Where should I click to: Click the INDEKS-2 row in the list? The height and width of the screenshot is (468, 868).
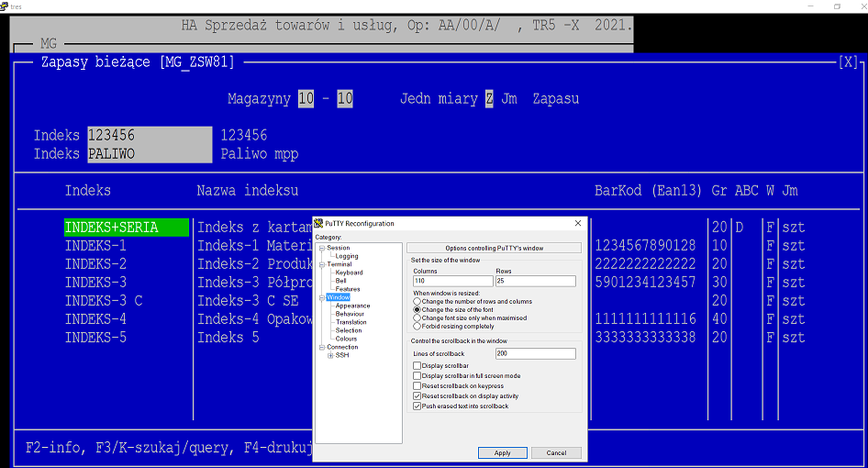[95, 263]
